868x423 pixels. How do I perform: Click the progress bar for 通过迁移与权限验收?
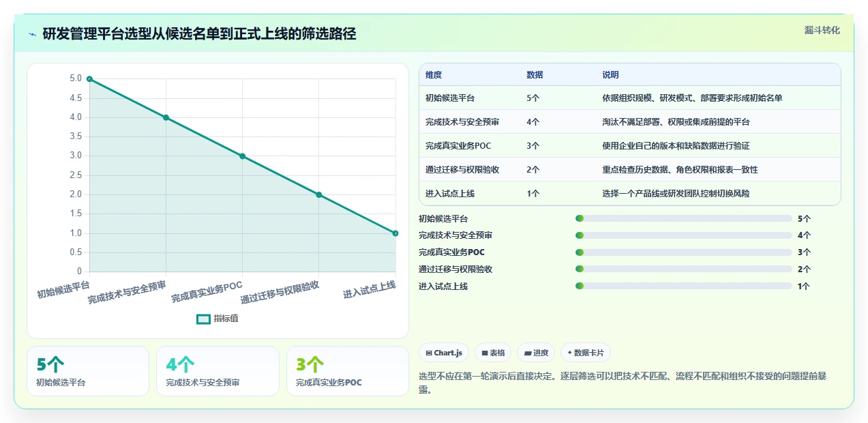684,269
